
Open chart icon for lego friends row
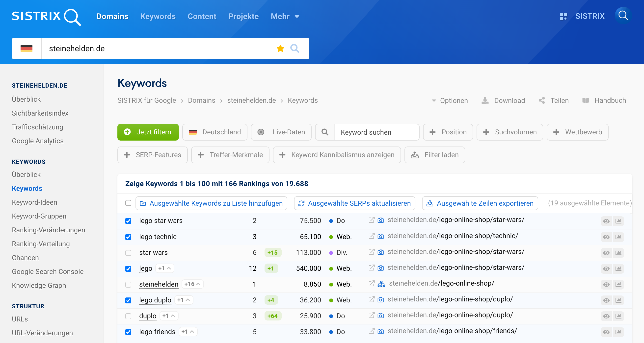point(618,332)
